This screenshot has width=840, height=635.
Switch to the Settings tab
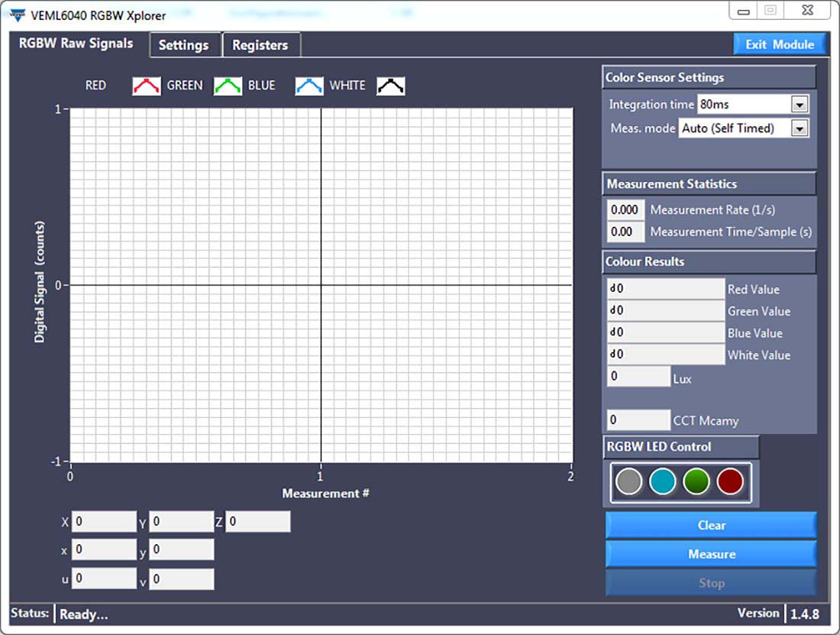coord(184,45)
